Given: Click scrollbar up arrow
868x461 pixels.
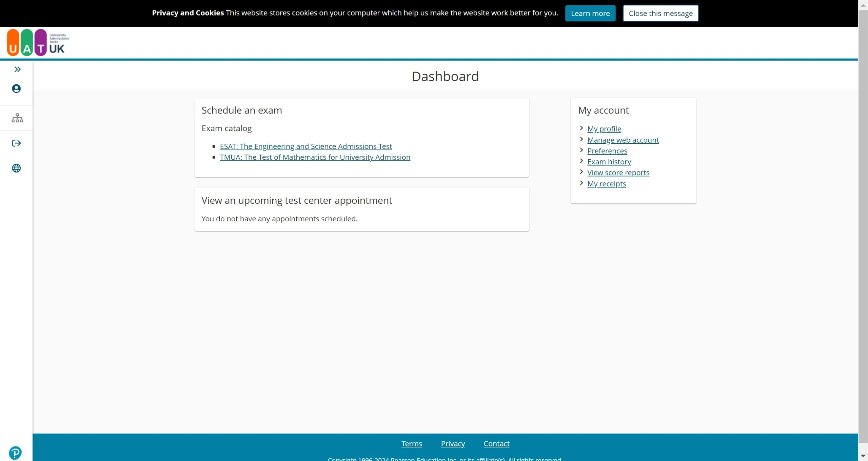Looking at the screenshot, I should 863,5.
